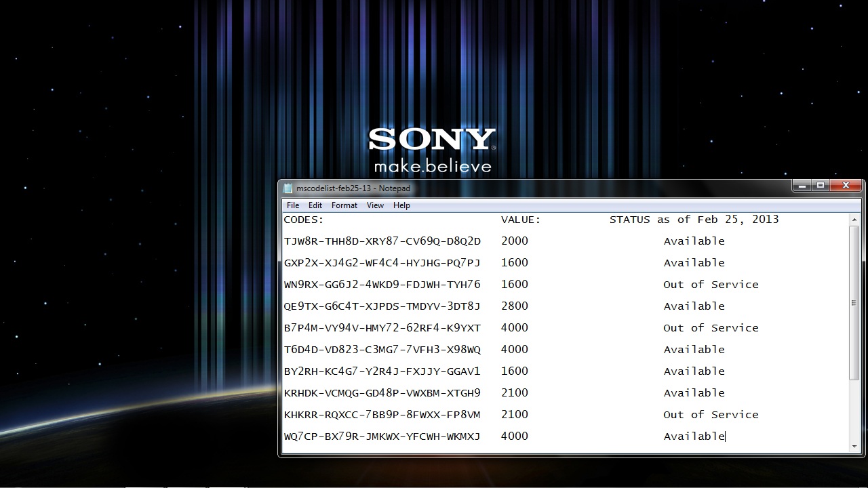
Task: Click 'Available' status in the BY2RH row
Action: click(694, 371)
